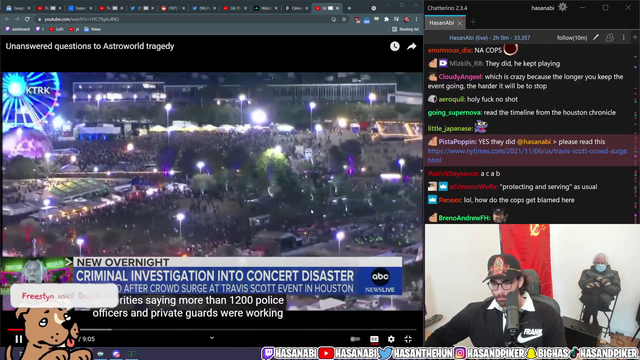Open the News bookmark
This screenshot has height=360, width=640.
pos(92,29)
